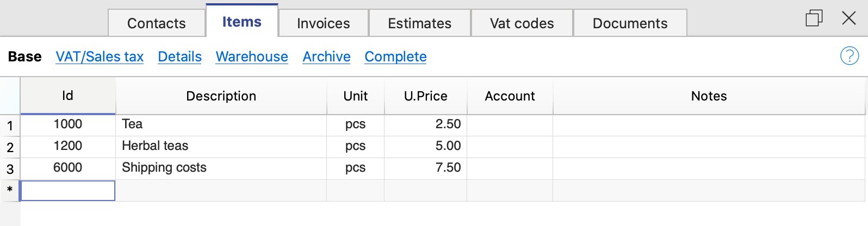
Task: Select the Id cell containing 1000
Action: (68, 124)
